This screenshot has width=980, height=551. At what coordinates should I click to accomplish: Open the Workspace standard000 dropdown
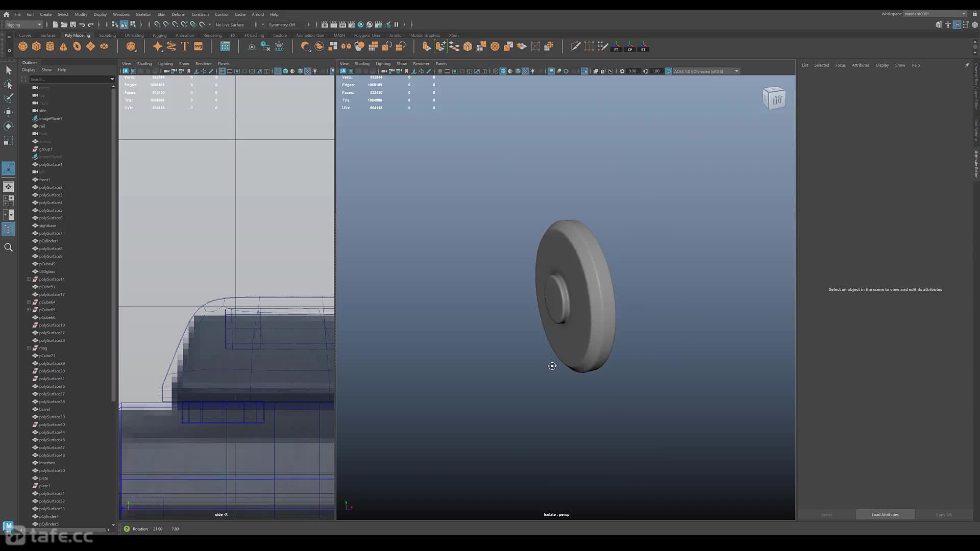point(935,14)
